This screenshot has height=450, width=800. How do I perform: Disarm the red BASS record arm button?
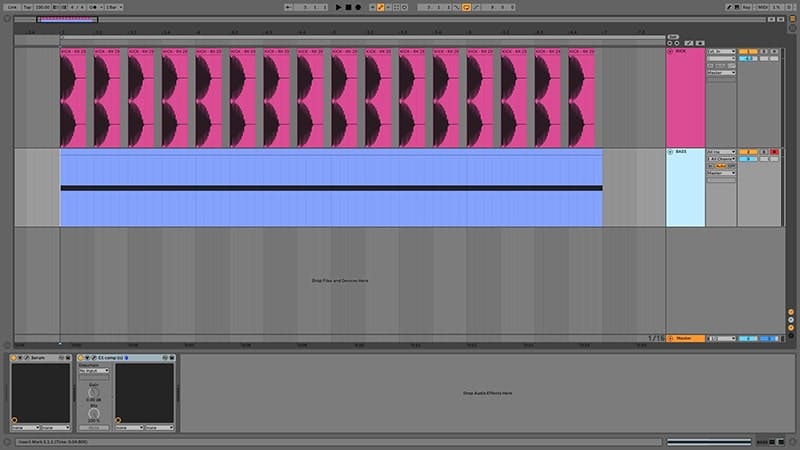point(774,152)
